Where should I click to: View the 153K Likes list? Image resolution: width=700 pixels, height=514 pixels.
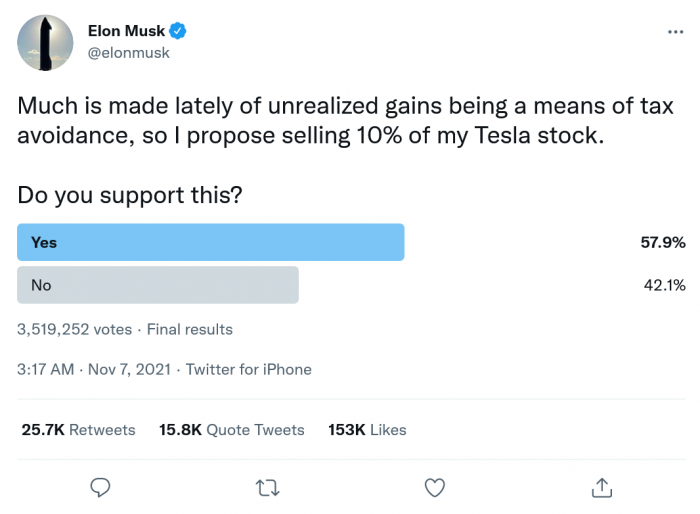point(367,429)
